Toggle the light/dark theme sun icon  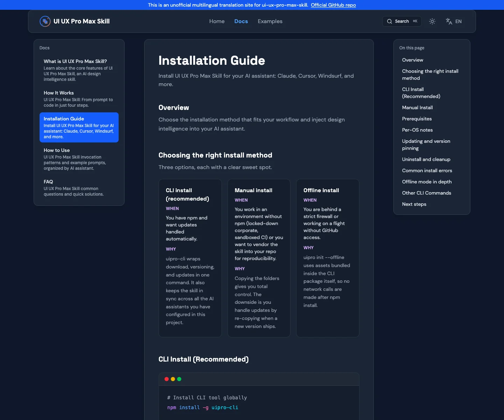coord(432,21)
